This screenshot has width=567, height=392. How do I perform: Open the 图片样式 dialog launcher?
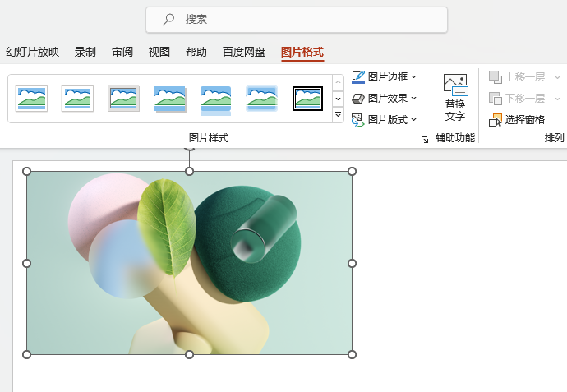(425, 140)
